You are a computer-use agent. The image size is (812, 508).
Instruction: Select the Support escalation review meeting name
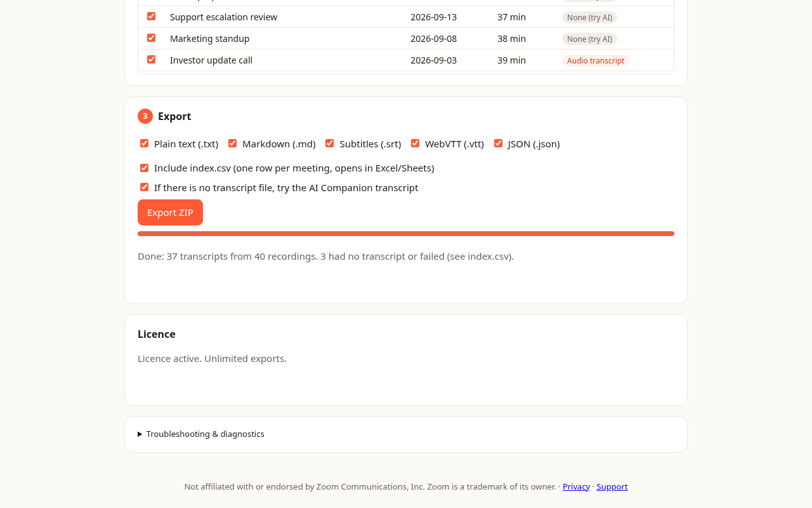(223, 17)
